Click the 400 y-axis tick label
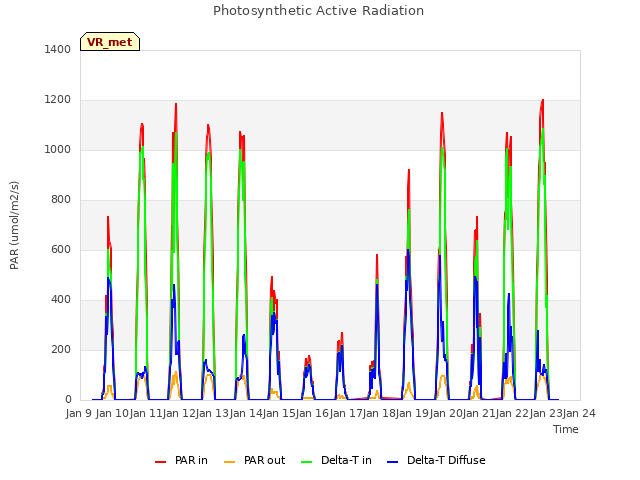Screen dimensions: 640x480 point(61,300)
